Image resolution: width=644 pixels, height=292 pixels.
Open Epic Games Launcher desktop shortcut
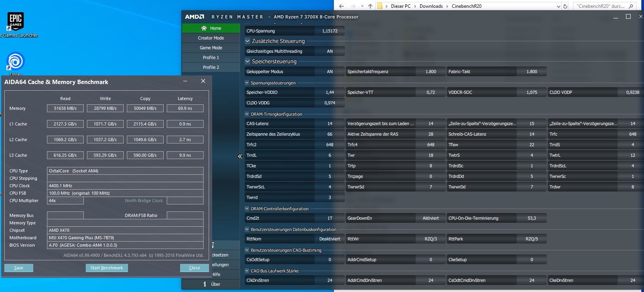(x=16, y=25)
